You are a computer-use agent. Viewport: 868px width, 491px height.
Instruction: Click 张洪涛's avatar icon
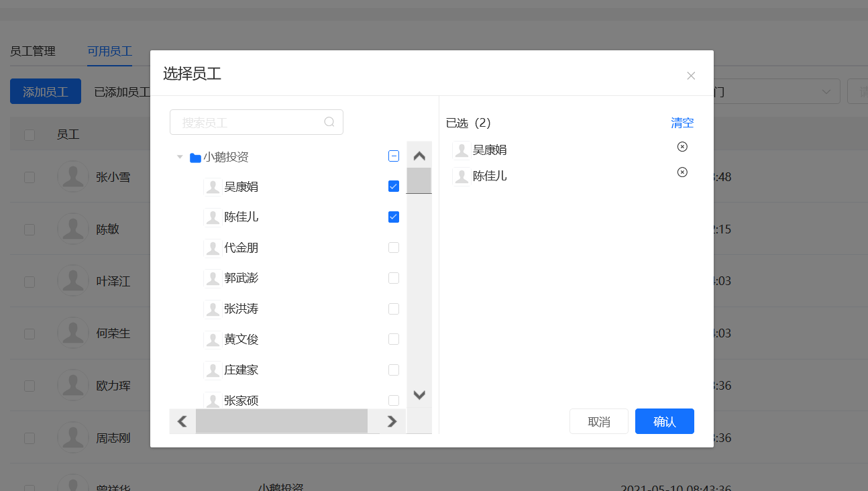click(213, 309)
